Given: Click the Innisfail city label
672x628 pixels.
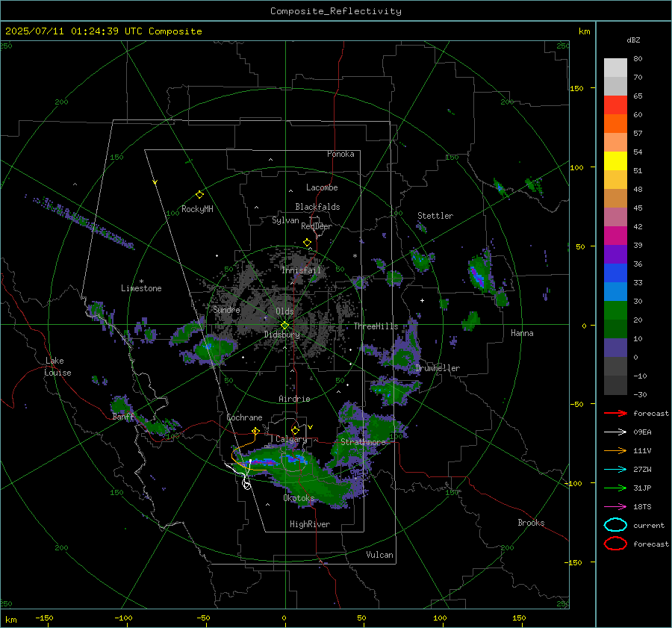Looking at the screenshot, I should click(301, 270).
